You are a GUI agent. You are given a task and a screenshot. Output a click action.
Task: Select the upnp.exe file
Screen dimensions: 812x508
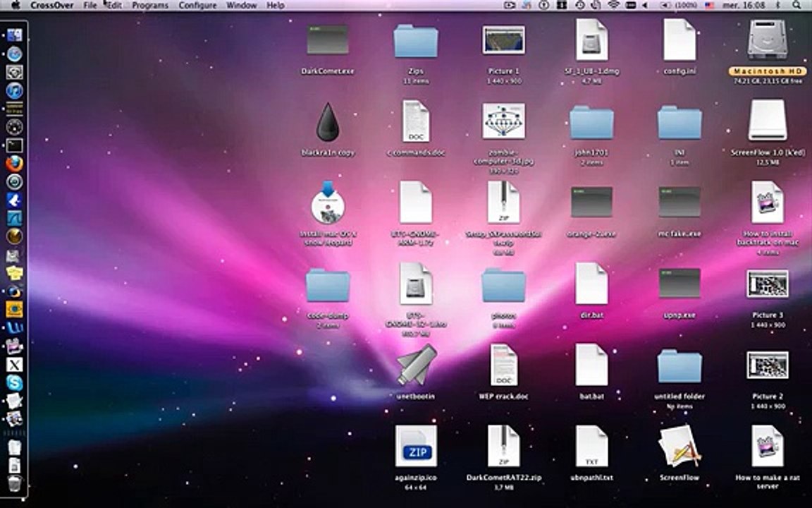pyautogui.click(x=679, y=284)
